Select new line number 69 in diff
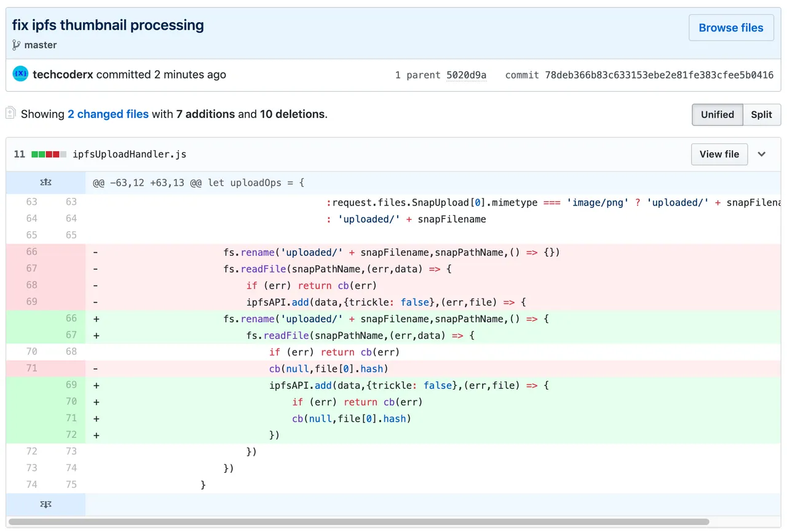 pyautogui.click(x=71, y=384)
